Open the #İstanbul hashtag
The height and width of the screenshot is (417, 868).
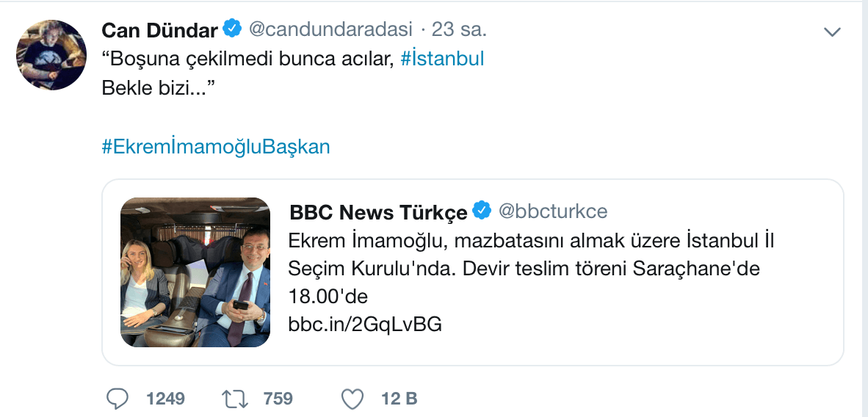pos(442,59)
